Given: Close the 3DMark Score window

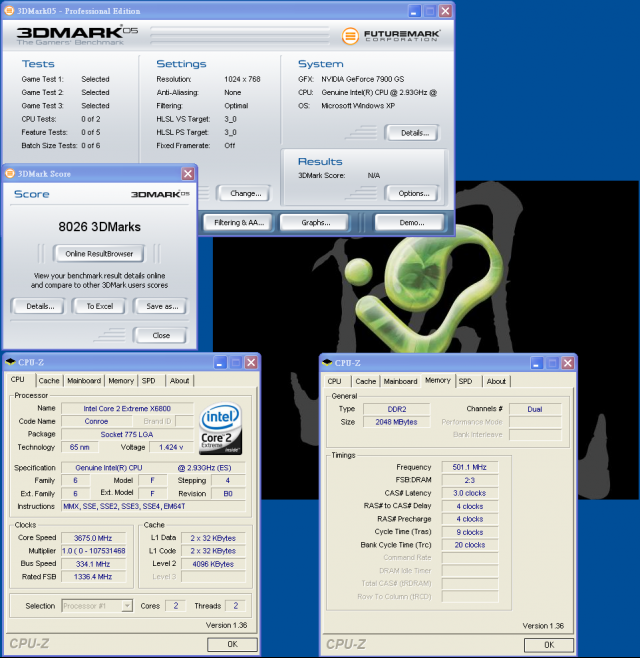Looking at the screenshot, I should click(x=188, y=174).
